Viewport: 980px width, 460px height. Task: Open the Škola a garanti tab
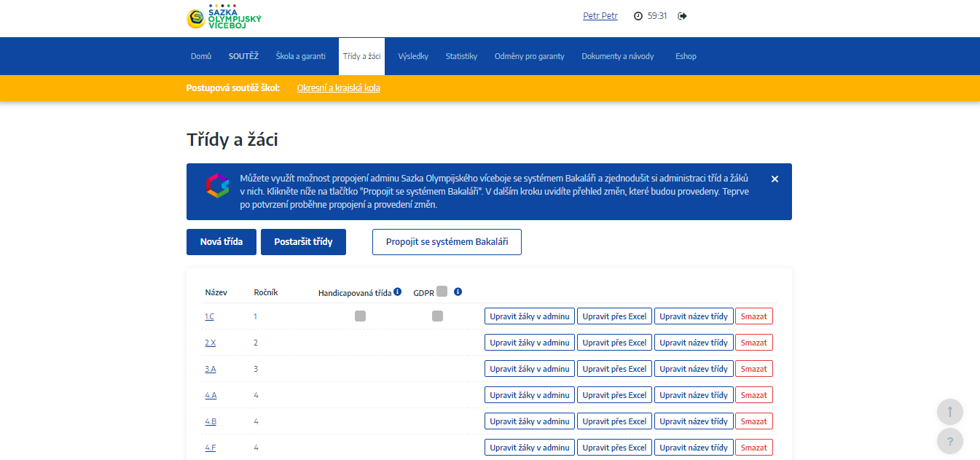click(300, 56)
